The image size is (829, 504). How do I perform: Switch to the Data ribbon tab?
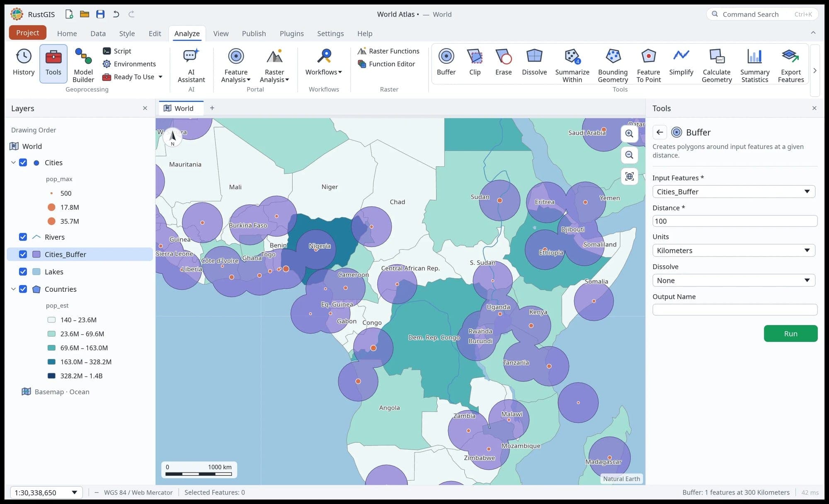98,34
